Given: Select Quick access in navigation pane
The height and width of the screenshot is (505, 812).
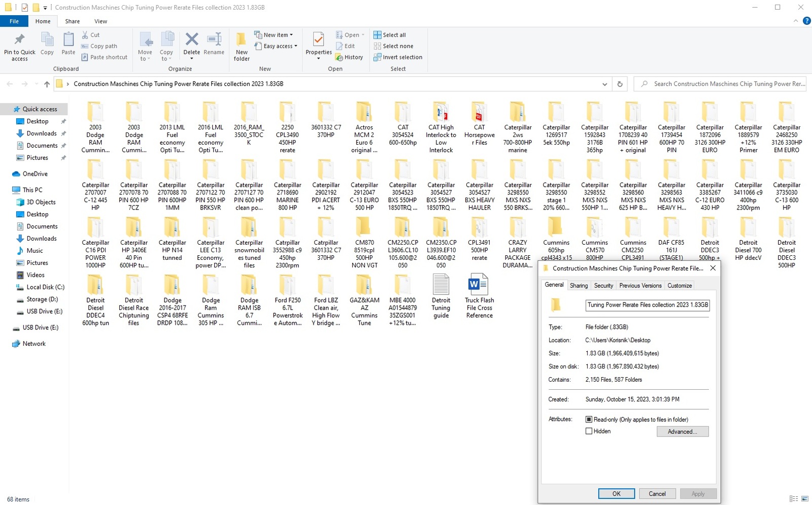Looking at the screenshot, I should tap(35, 109).
